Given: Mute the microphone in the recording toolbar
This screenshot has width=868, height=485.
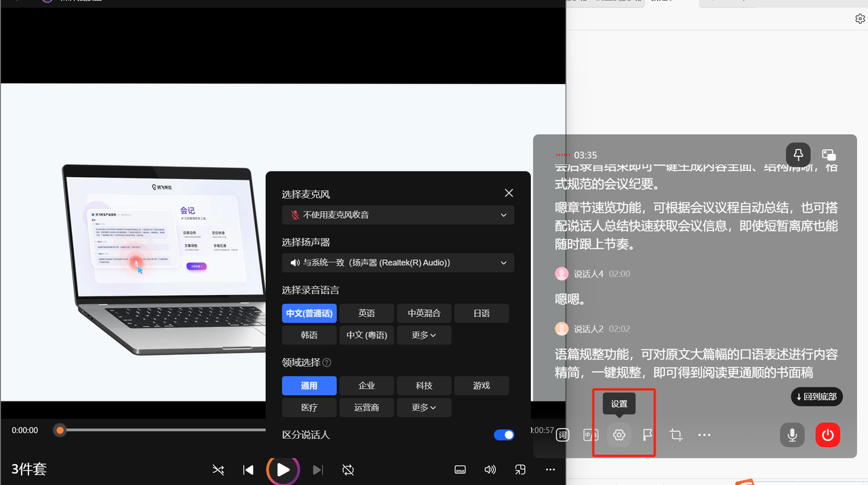Looking at the screenshot, I should click(792, 434).
